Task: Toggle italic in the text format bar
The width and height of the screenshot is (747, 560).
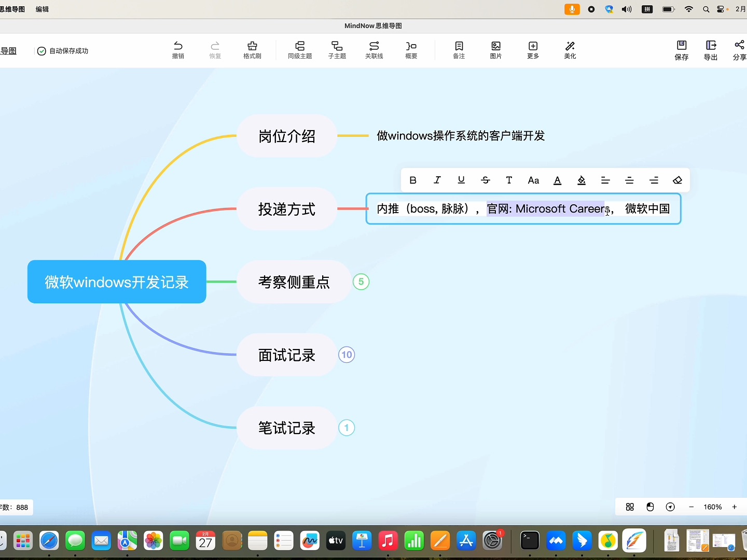Action: tap(437, 180)
